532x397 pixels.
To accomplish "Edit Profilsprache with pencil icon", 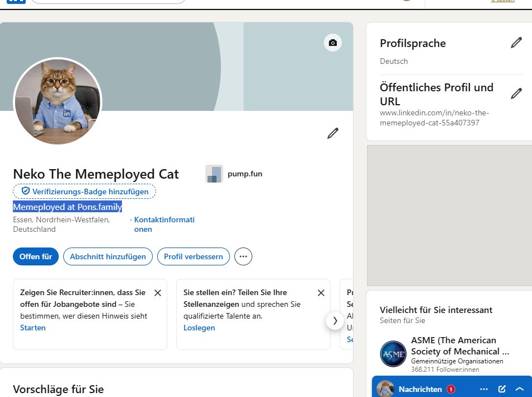I will tap(516, 43).
